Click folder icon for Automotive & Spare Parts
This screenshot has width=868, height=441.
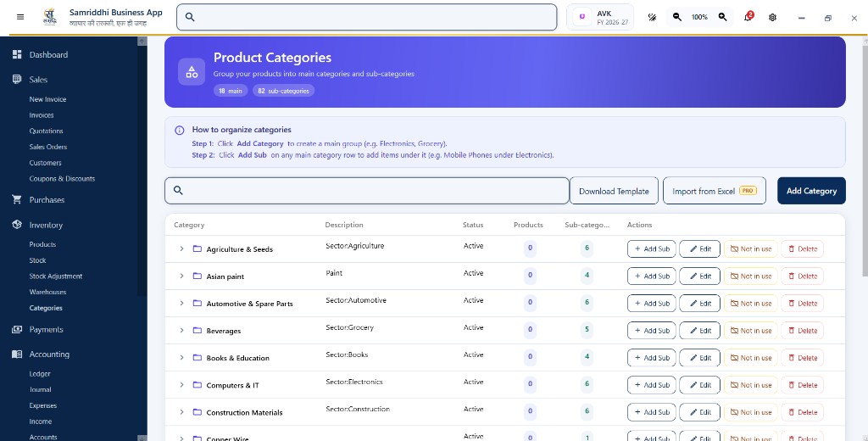coord(197,303)
